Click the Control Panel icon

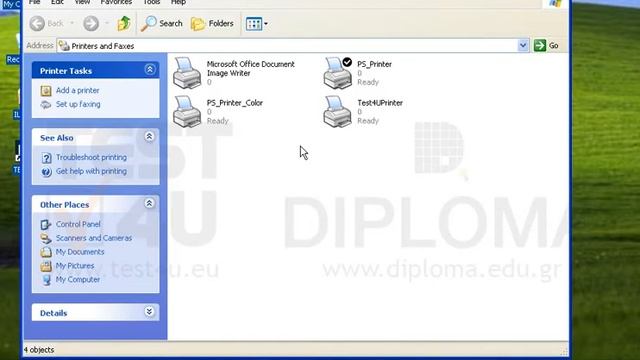pos(46,224)
